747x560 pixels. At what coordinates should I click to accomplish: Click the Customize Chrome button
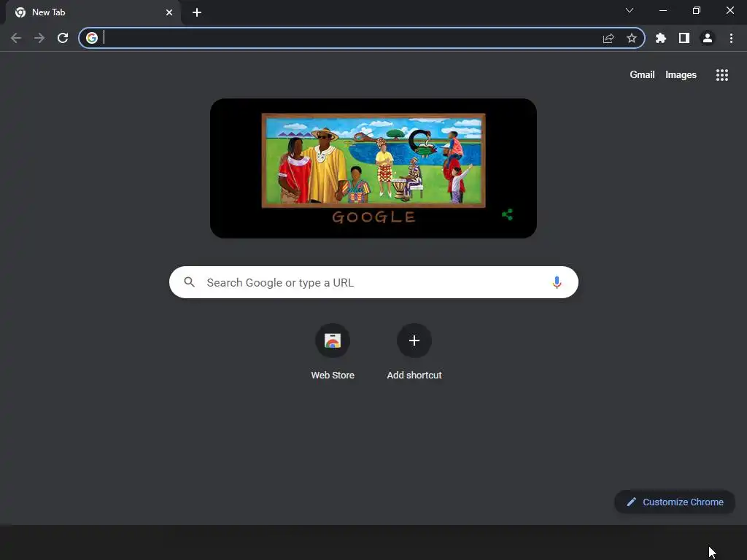click(675, 502)
